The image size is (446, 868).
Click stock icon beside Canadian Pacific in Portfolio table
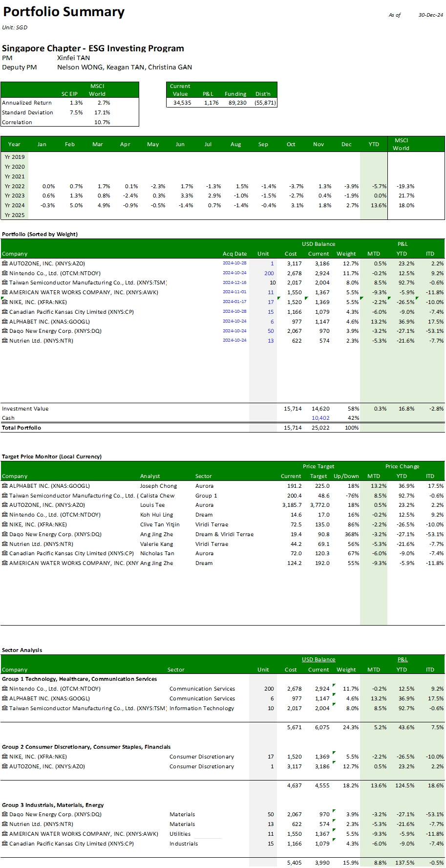[x=5, y=312]
